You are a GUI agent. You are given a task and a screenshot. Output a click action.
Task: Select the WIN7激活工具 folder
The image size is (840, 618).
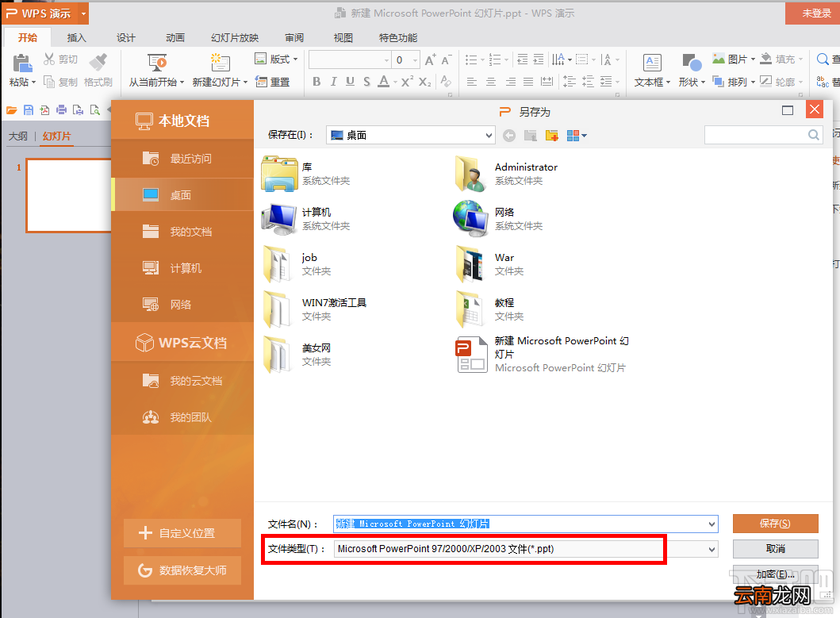point(315,309)
